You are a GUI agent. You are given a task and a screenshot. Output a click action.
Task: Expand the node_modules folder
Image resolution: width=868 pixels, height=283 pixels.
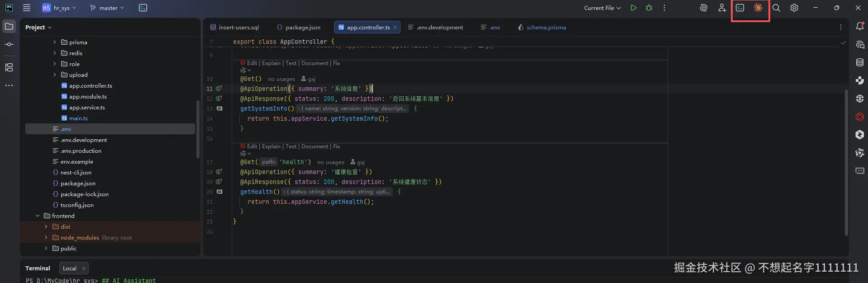pos(46,237)
